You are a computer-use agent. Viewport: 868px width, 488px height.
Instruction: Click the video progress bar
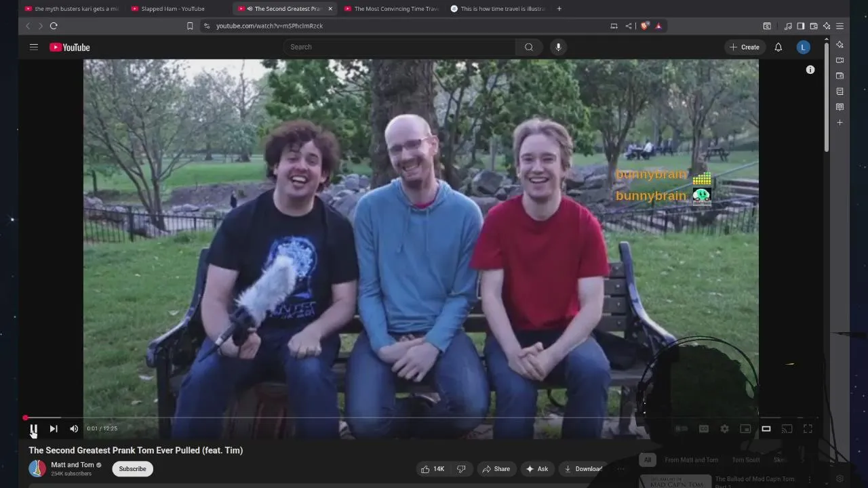pyautogui.click(x=420, y=418)
